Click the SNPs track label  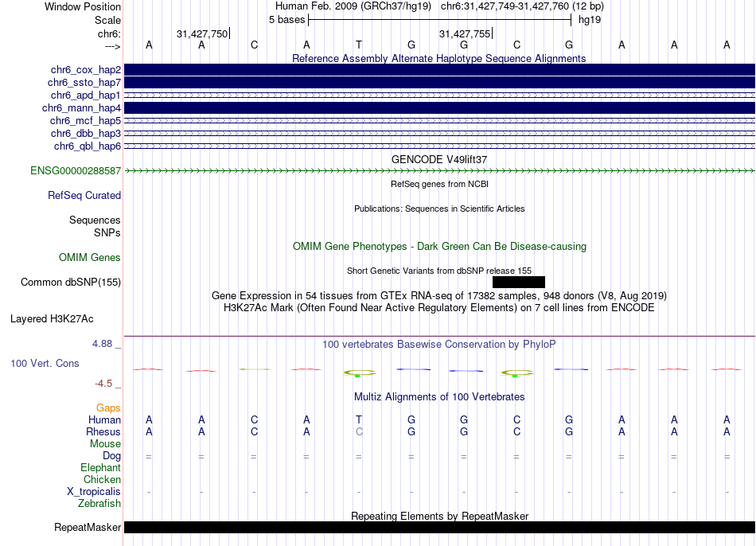tap(107, 232)
